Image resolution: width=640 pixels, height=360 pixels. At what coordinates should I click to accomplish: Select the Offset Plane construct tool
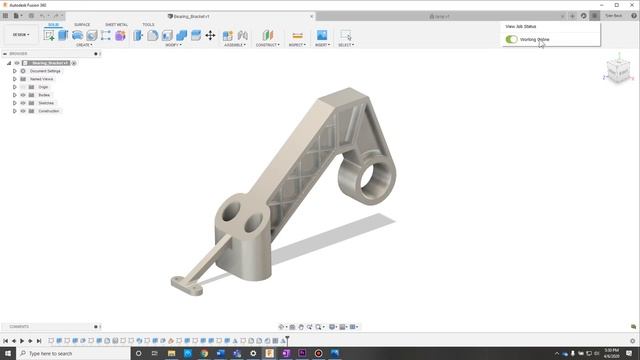pos(268,36)
